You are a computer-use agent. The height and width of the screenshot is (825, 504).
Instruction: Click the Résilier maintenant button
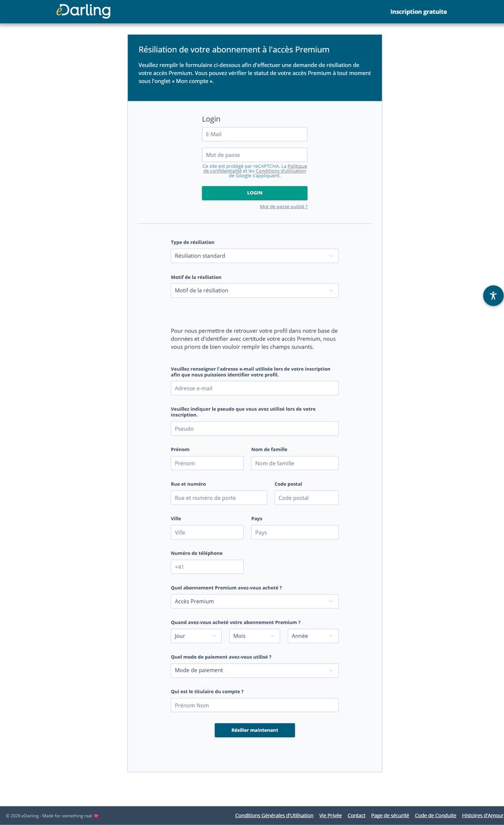(x=255, y=730)
